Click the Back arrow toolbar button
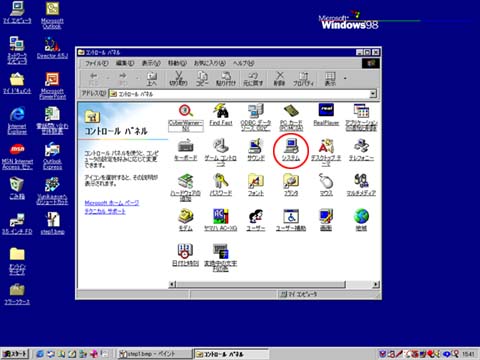The height and width of the screenshot is (360, 480). click(94, 79)
